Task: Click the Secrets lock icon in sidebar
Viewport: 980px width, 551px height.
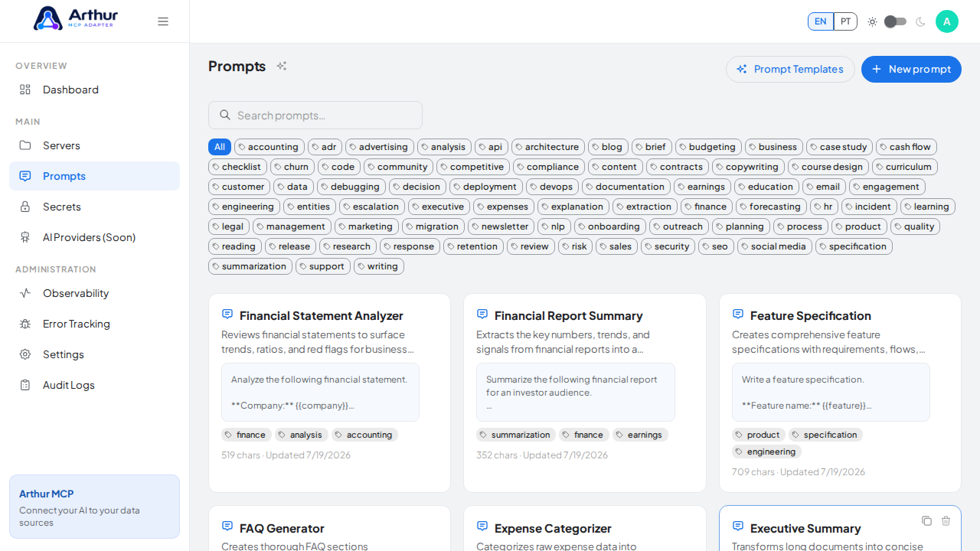Action: pyautogui.click(x=25, y=207)
